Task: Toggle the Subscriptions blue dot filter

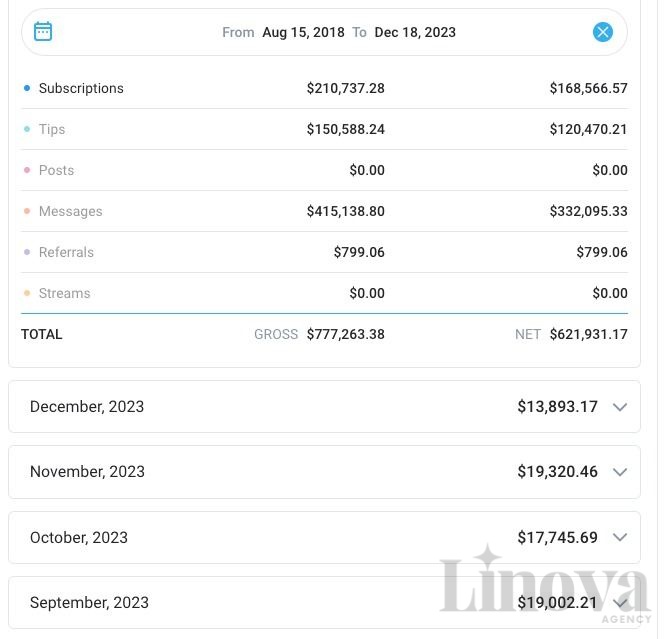Action: (x=27, y=88)
